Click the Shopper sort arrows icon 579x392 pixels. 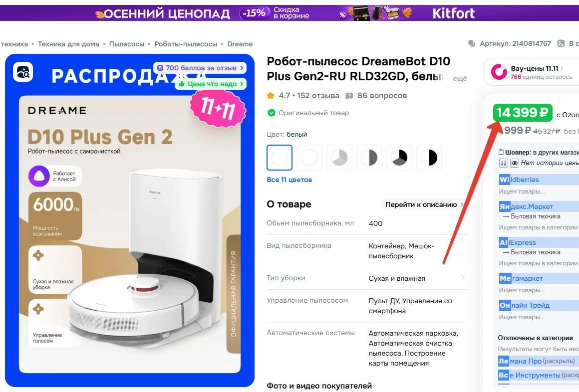point(503,163)
